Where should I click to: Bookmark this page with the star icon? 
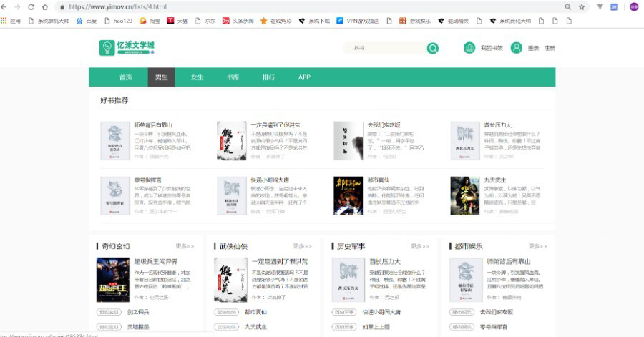click(x=582, y=7)
